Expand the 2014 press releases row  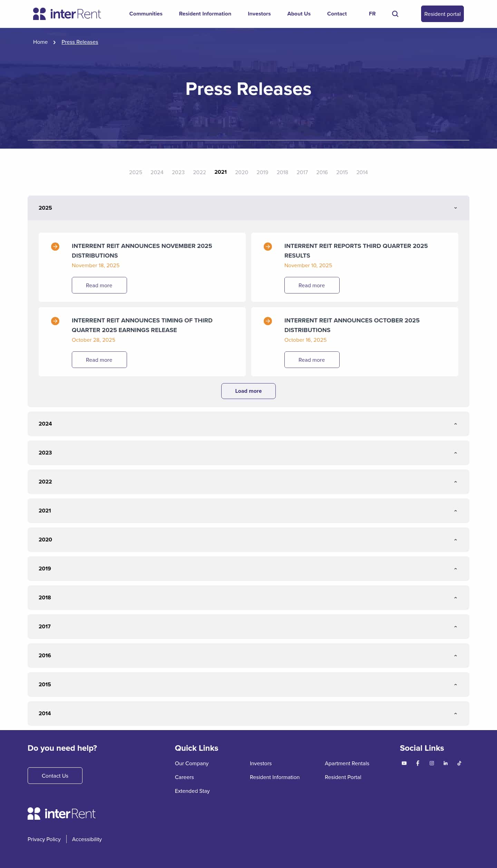coord(455,714)
